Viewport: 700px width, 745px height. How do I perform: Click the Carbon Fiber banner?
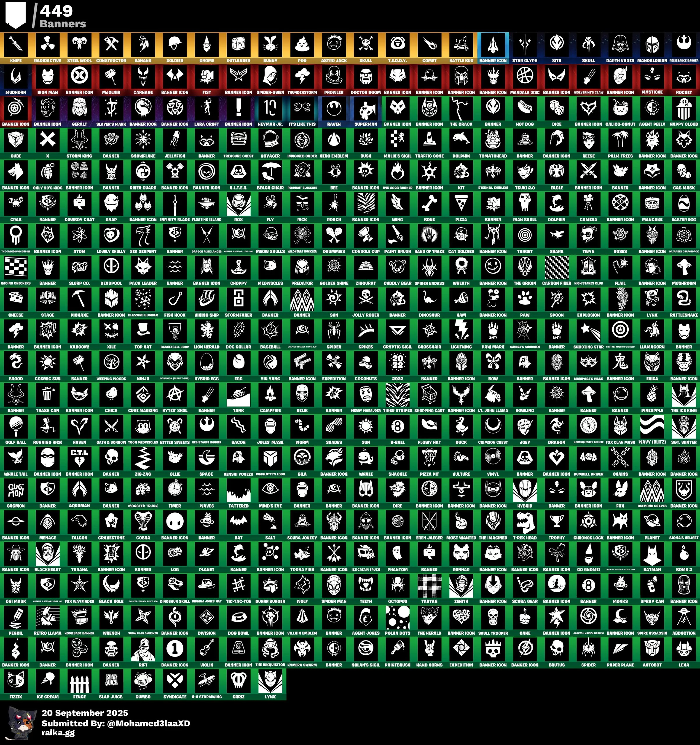(557, 267)
